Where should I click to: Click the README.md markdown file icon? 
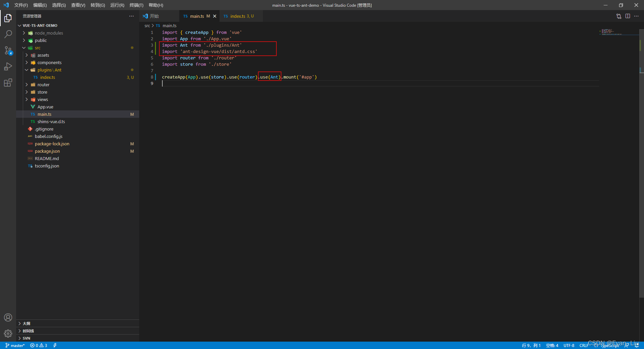30,158
